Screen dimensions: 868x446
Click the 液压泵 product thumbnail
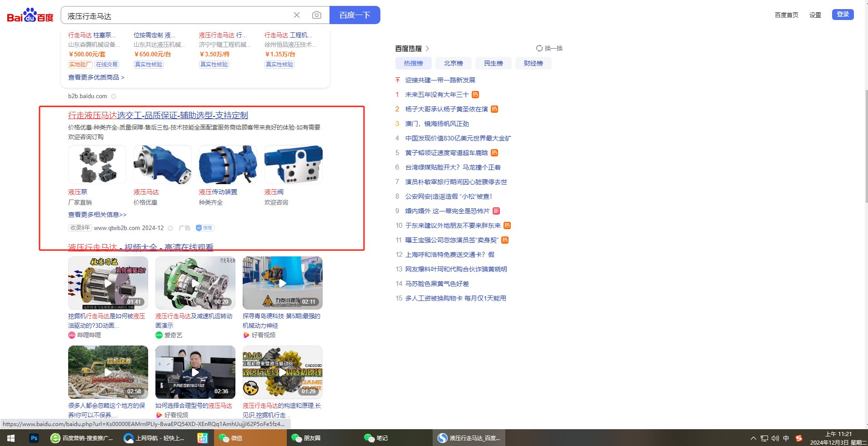coord(97,165)
